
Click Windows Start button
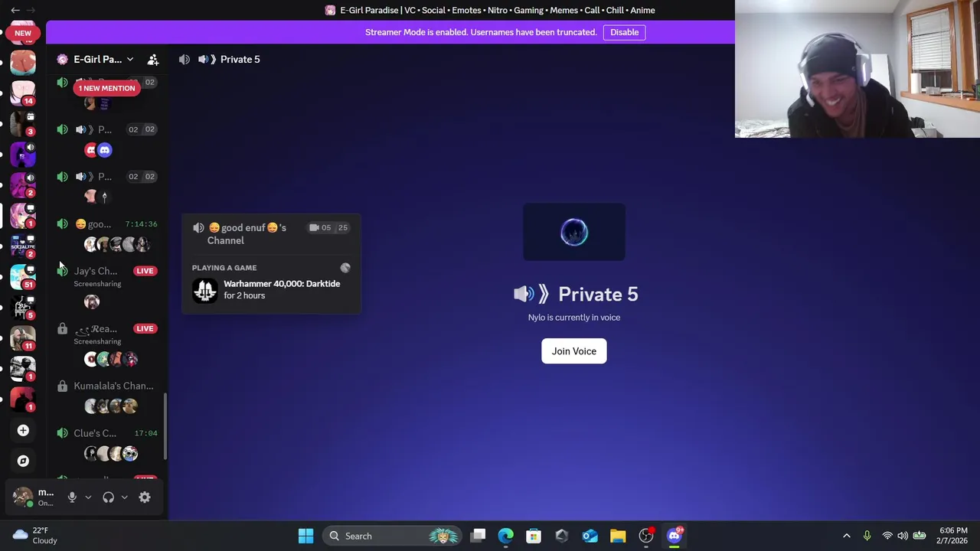pyautogui.click(x=305, y=536)
